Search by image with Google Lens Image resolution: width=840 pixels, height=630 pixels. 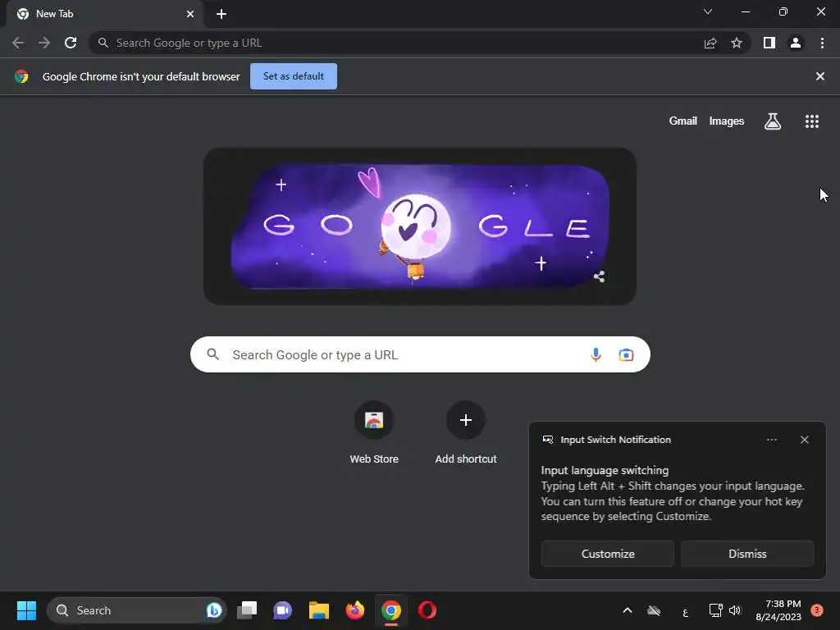(626, 354)
